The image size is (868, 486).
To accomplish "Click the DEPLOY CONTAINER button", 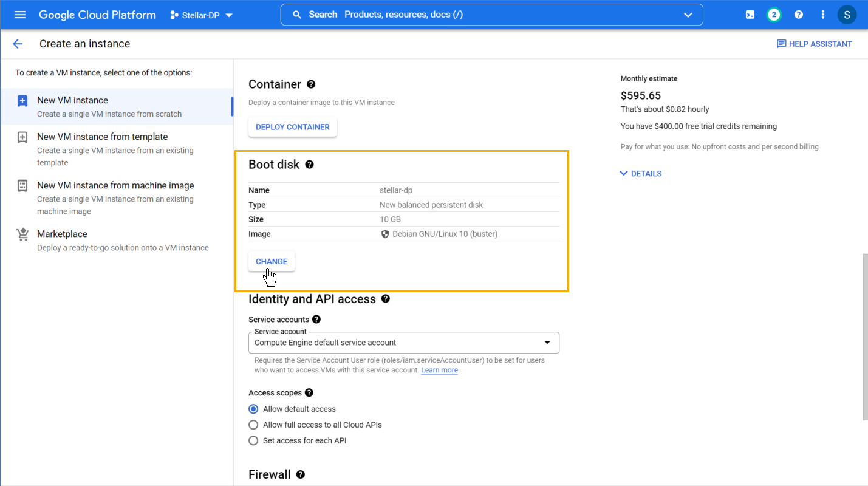I will [292, 127].
